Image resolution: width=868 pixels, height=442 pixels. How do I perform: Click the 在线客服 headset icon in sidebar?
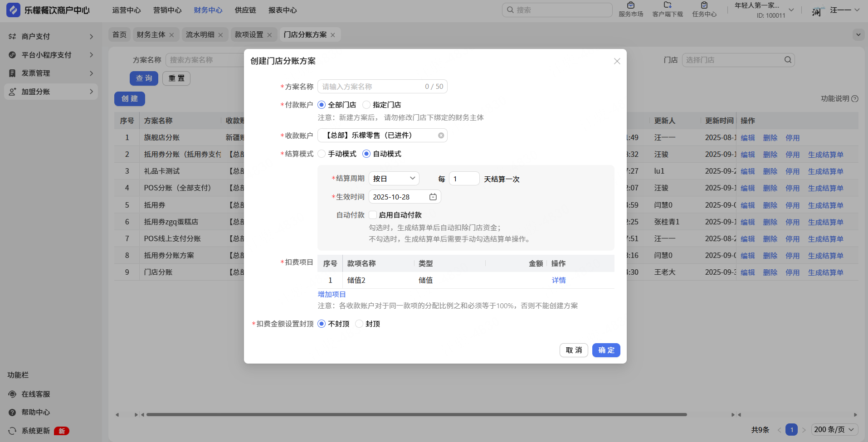pyautogui.click(x=12, y=394)
